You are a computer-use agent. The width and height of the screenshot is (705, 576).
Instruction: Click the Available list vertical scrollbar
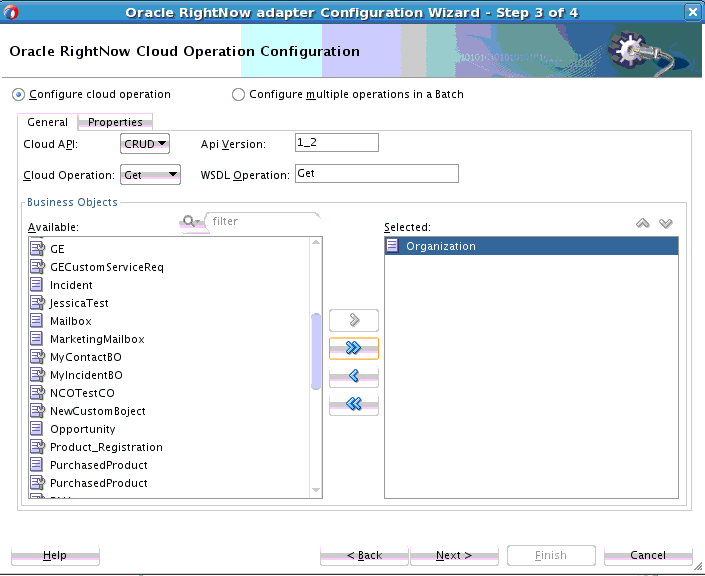tap(317, 350)
